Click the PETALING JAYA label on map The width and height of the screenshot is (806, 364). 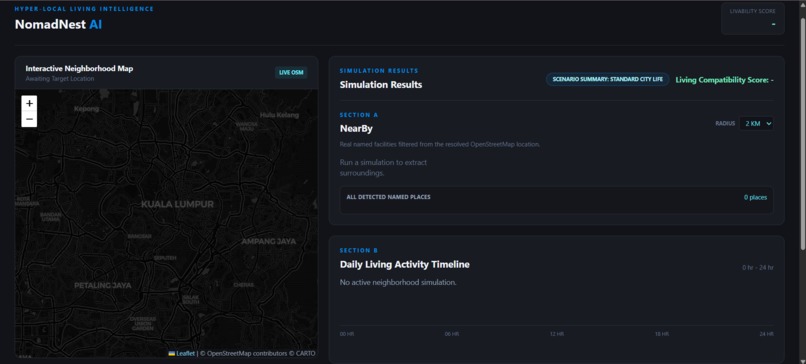pos(103,285)
